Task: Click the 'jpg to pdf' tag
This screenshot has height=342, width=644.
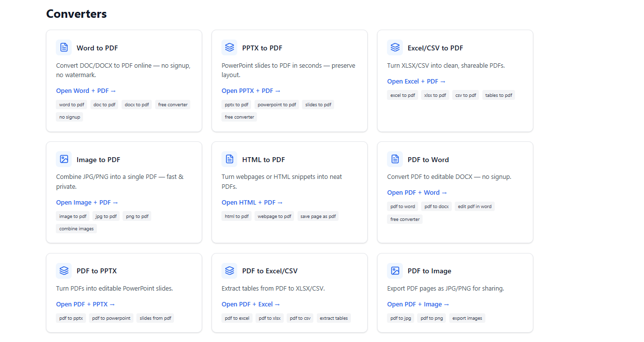Action: coord(106,216)
